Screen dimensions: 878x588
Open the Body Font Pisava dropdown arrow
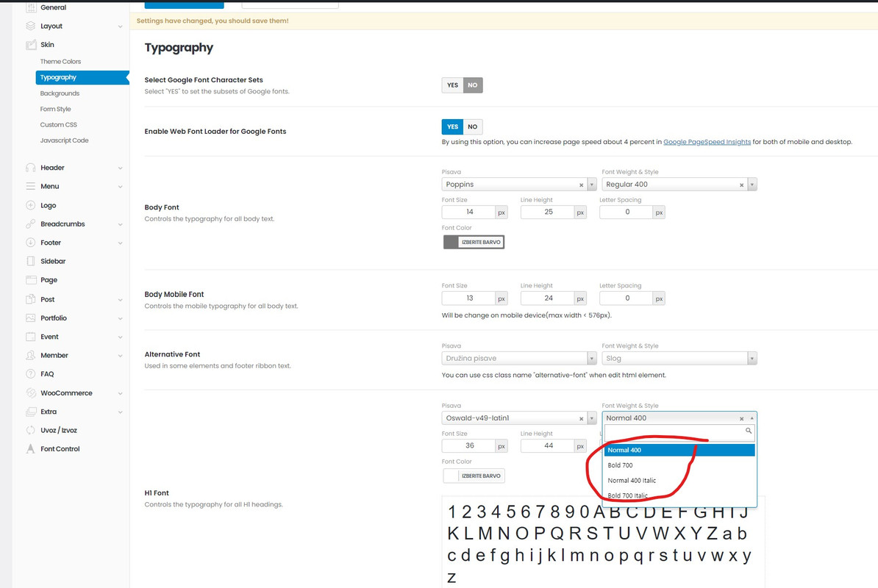(x=591, y=184)
